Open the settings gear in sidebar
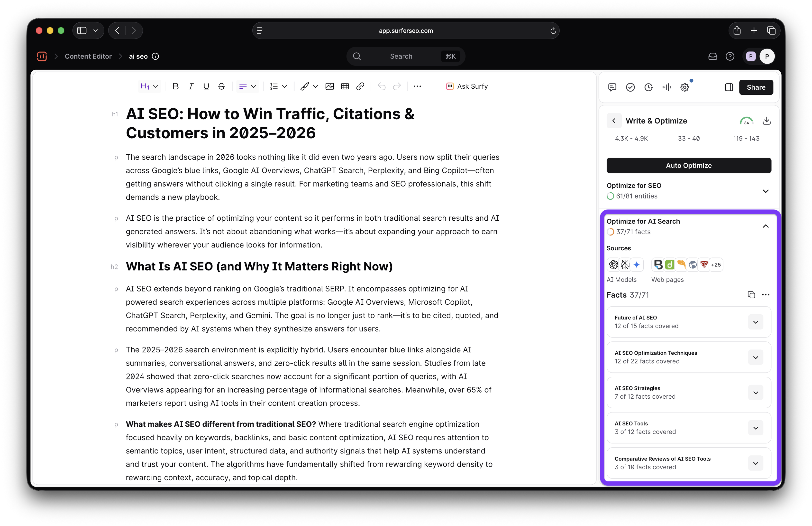The height and width of the screenshot is (526, 812). (x=685, y=87)
